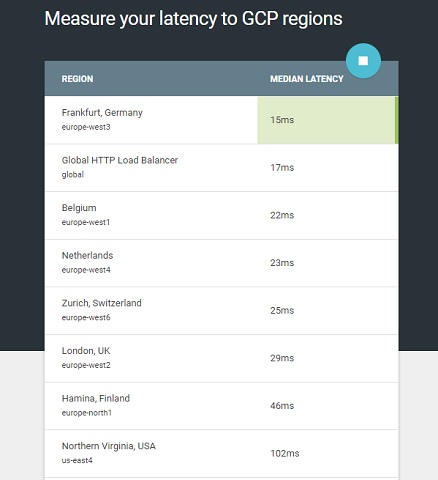Select the Belgium region row
Image resolution: width=438 pixels, height=480 pixels.
point(221,215)
